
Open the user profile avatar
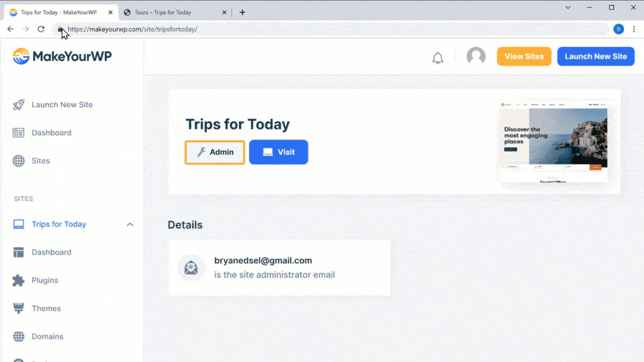point(476,57)
